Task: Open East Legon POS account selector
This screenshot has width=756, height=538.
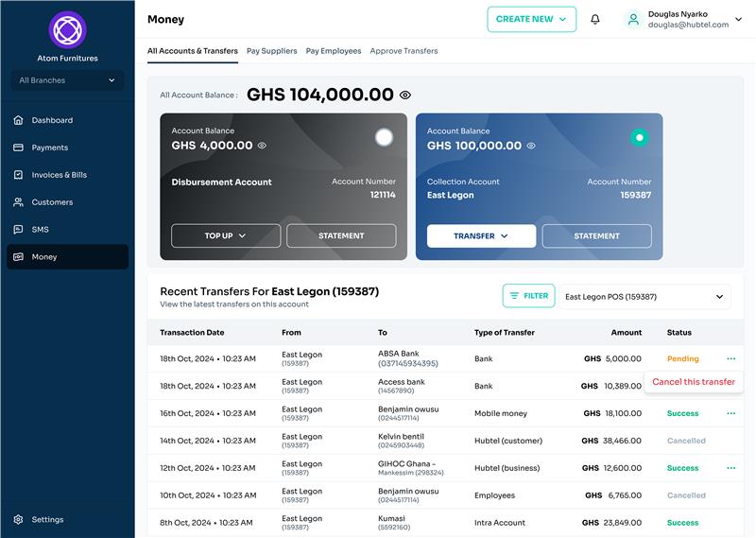Action: click(644, 296)
